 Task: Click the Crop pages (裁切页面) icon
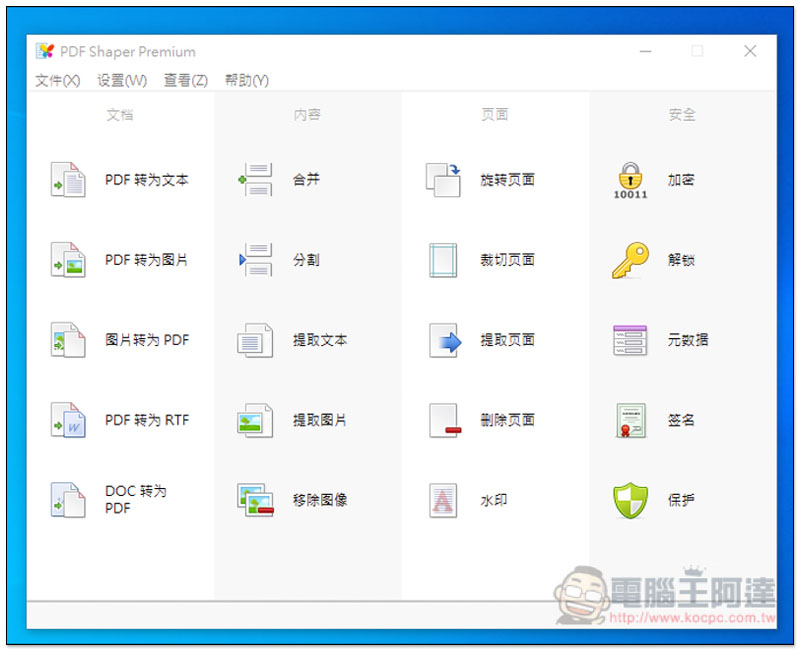[443, 260]
